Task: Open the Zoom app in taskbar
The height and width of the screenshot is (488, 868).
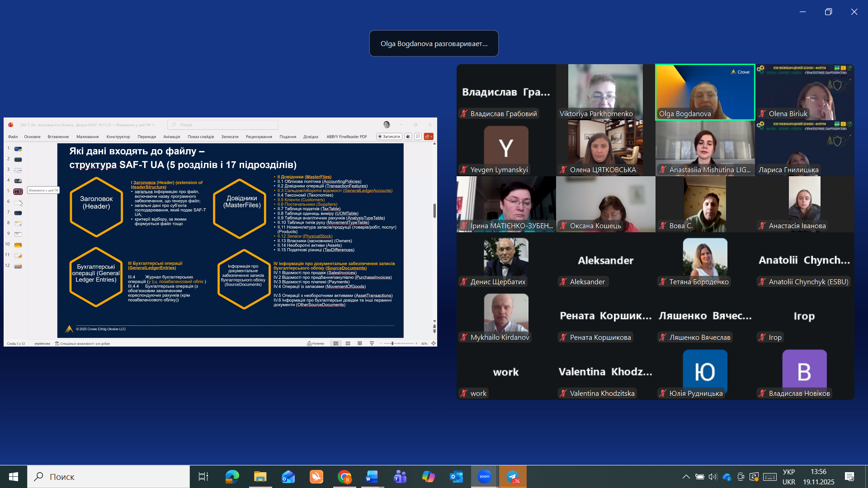Action: coord(484,477)
